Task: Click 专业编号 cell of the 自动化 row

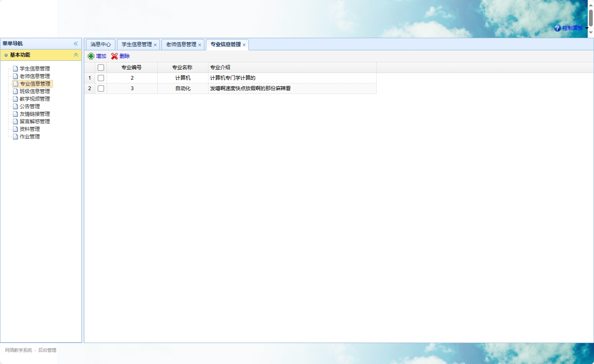Action: (132, 88)
